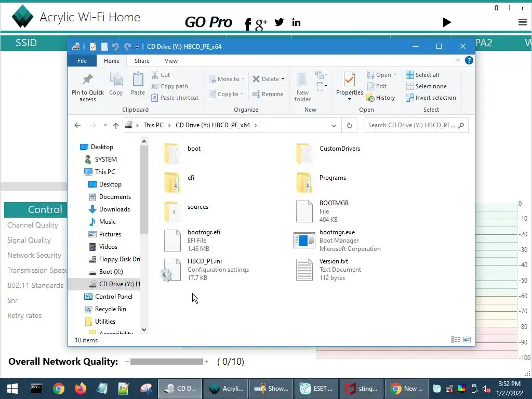Click undo icon in Explorer title bar
The height and width of the screenshot is (399, 532).
116,46
